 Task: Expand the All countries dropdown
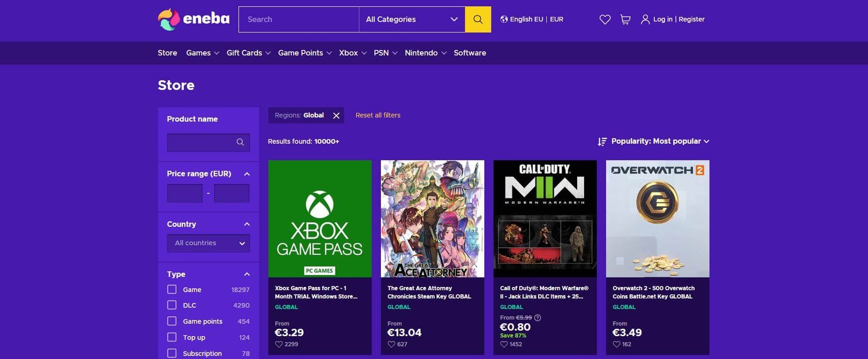[x=208, y=243]
